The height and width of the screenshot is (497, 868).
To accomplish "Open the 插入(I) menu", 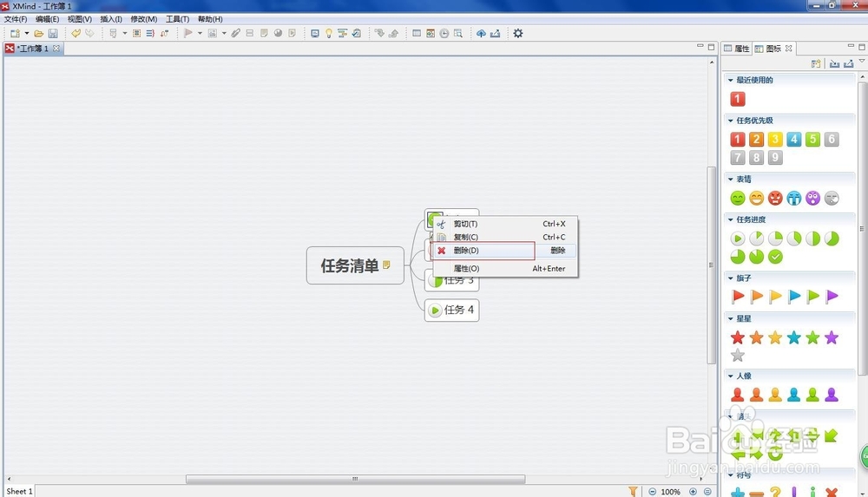I will (111, 19).
